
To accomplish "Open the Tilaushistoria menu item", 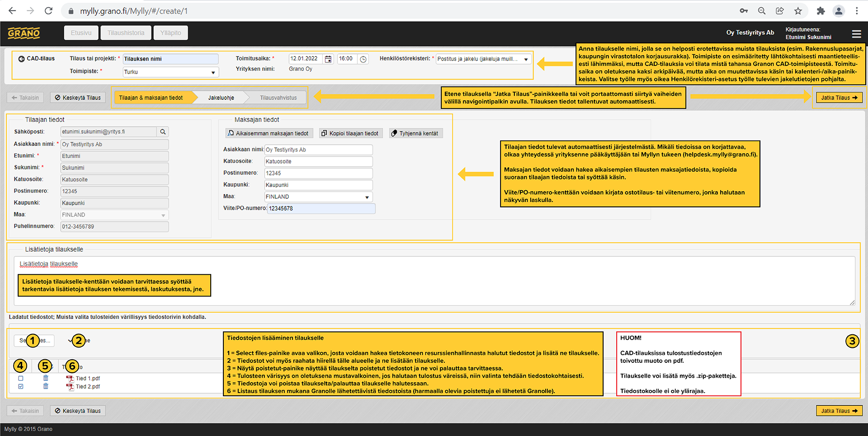I will [x=126, y=33].
